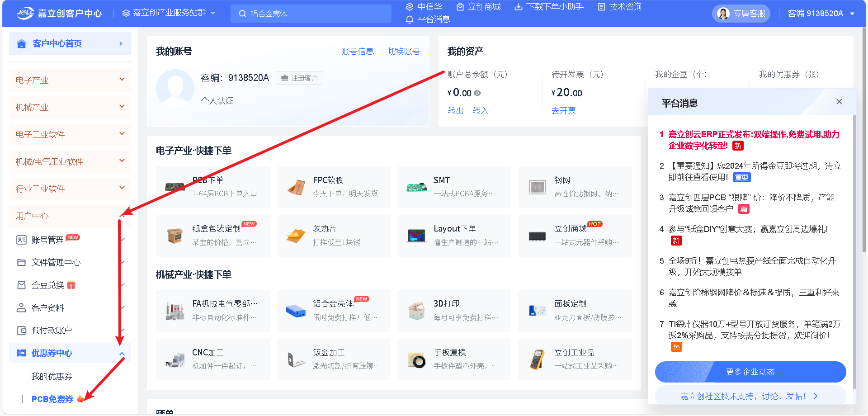The height and width of the screenshot is (416, 868).
Task: Click the 转入 link
Action: [x=481, y=110]
